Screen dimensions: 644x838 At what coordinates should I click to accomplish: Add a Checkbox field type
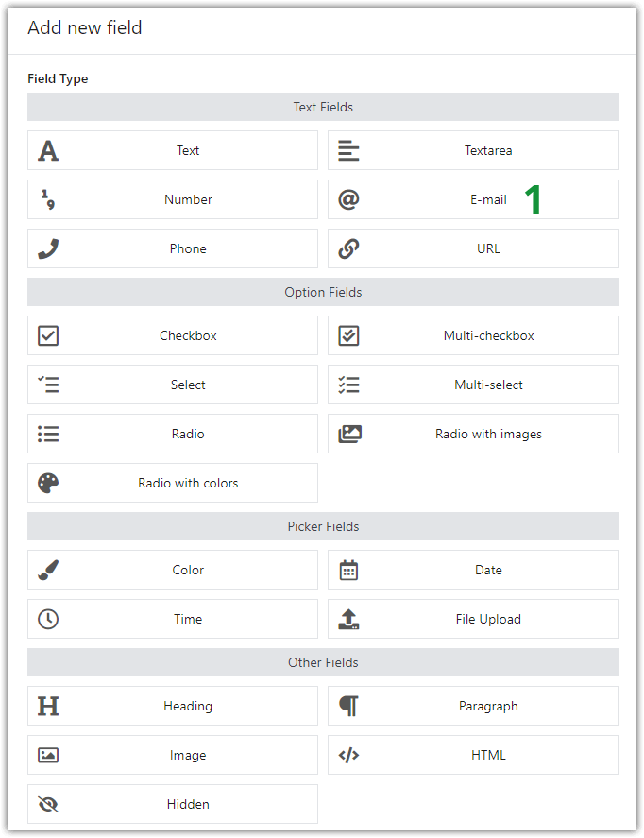pyautogui.click(x=173, y=335)
